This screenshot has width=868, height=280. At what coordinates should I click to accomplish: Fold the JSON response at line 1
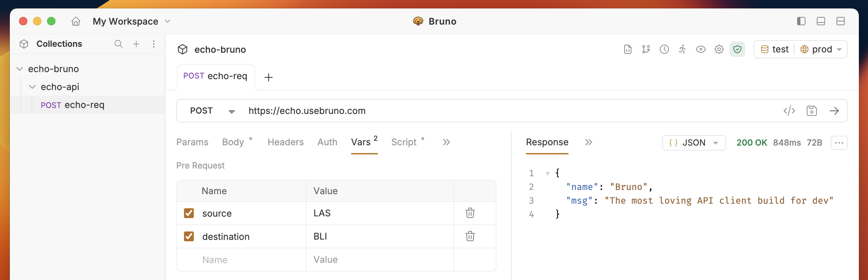click(x=547, y=173)
